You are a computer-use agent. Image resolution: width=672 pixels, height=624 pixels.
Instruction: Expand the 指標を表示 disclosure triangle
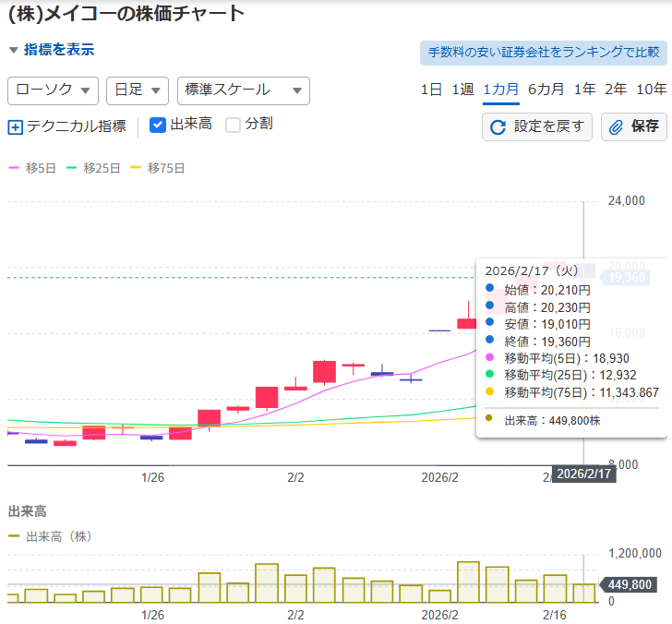pos(13,50)
